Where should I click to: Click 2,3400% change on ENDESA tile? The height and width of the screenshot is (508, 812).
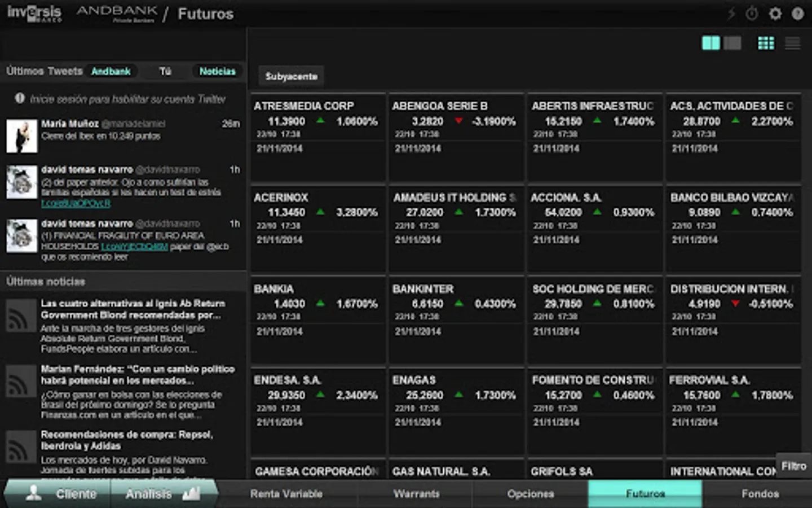[357, 395]
